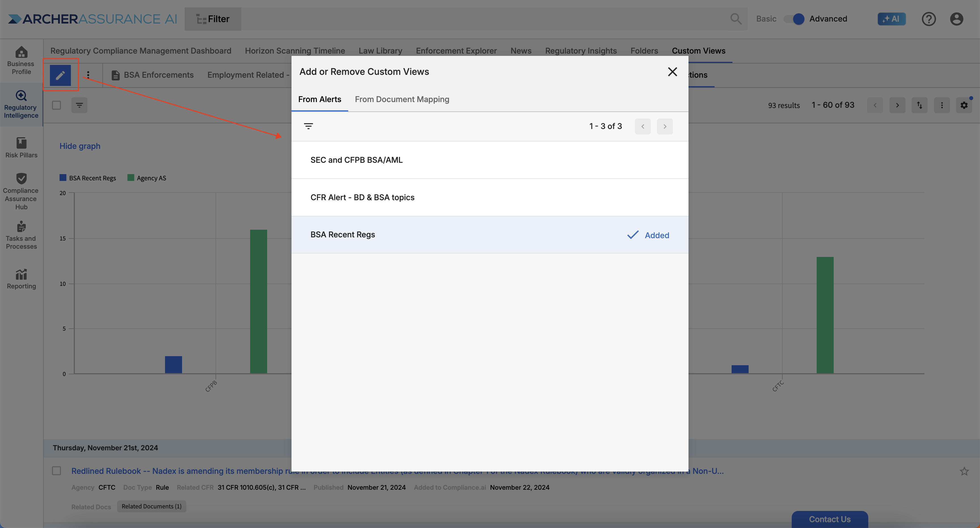The image size is (980, 528).
Task: Go to previous results page arrow
Action: tap(875, 105)
